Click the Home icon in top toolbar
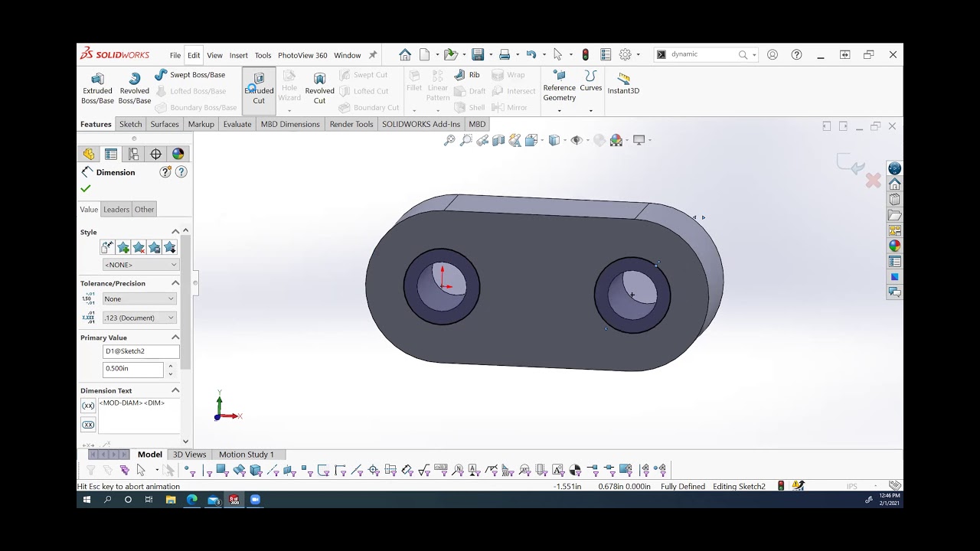980x551 pixels. pos(405,54)
